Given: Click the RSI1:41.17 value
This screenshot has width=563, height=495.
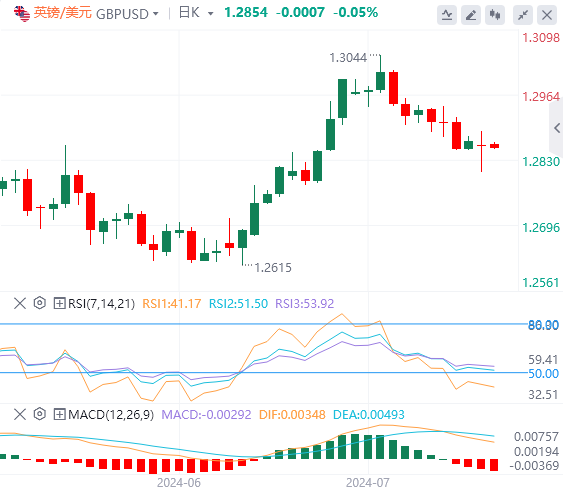Looking at the screenshot, I should coord(172,304).
